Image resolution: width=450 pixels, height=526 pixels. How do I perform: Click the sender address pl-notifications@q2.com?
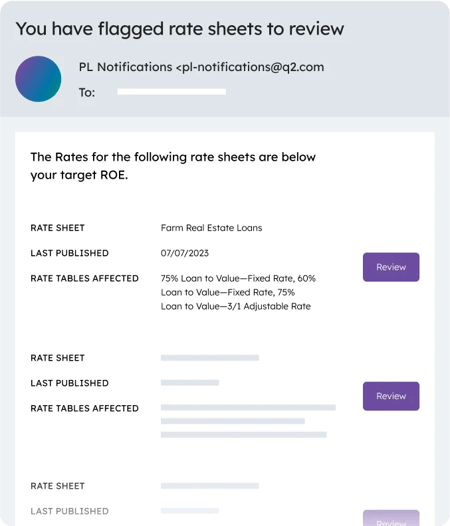tap(250, 67)
